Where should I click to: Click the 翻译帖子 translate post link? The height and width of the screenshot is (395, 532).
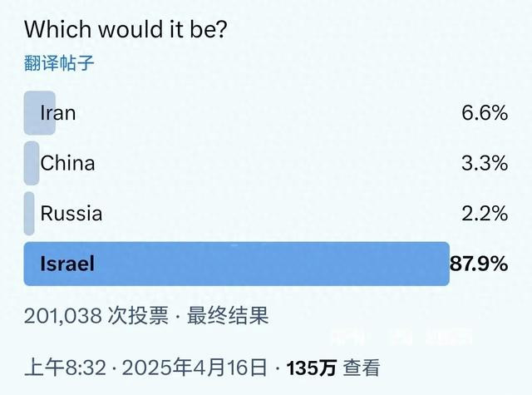pos(59,63)
